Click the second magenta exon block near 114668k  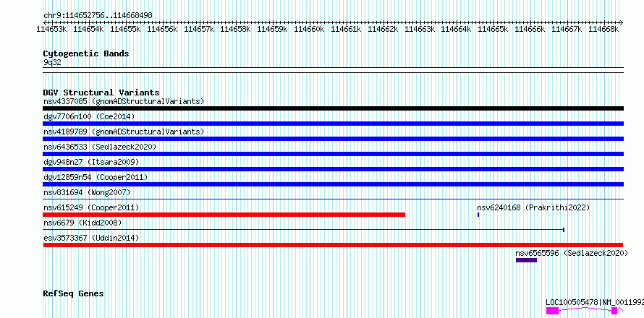pyautogui.click(x=614, y=311)
